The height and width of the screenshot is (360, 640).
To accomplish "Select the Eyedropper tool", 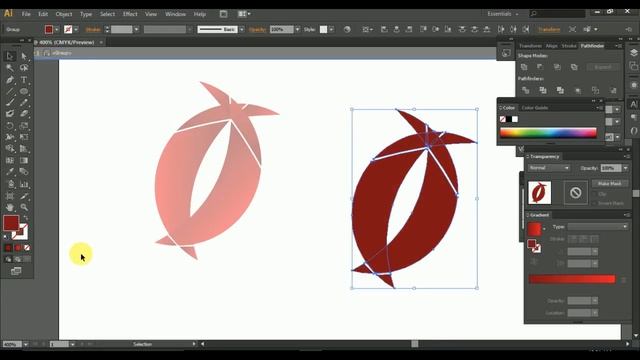I will click(10, 172).
